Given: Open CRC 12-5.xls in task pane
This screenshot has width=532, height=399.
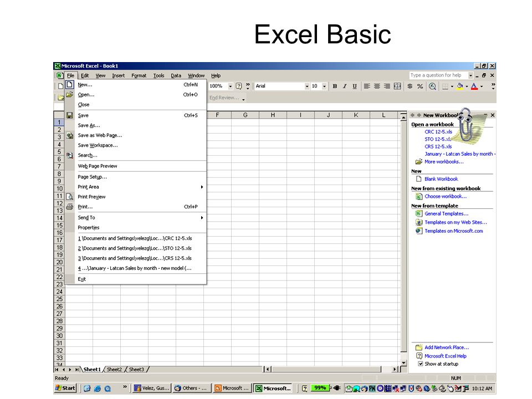Looking at the screenshot, I should [x=438, y=132].
